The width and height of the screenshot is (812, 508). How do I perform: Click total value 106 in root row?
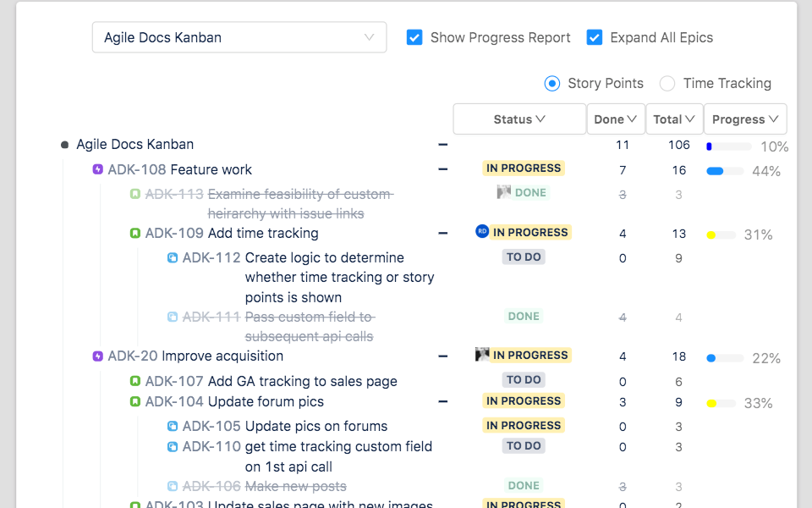679,145
